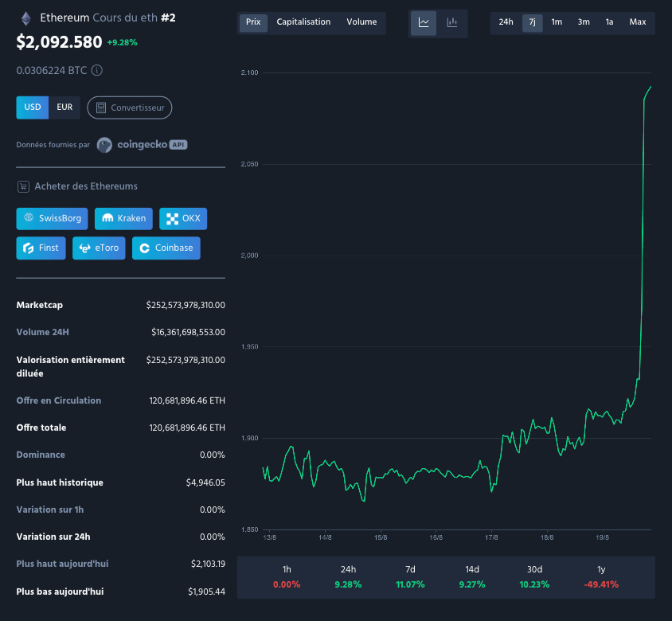Select the 3m chart range
Viewport: 672px width, 621px height.
pos(584,22)
